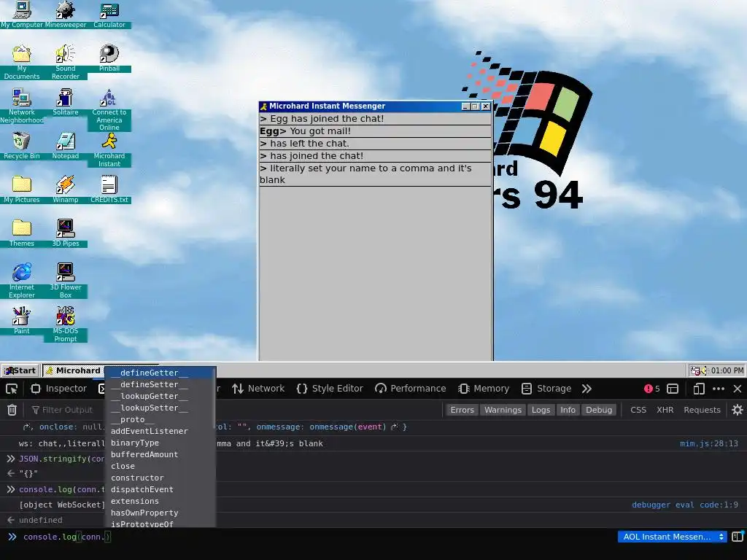Switch to the Memory tab
The image size is (747, 560).
484,389
